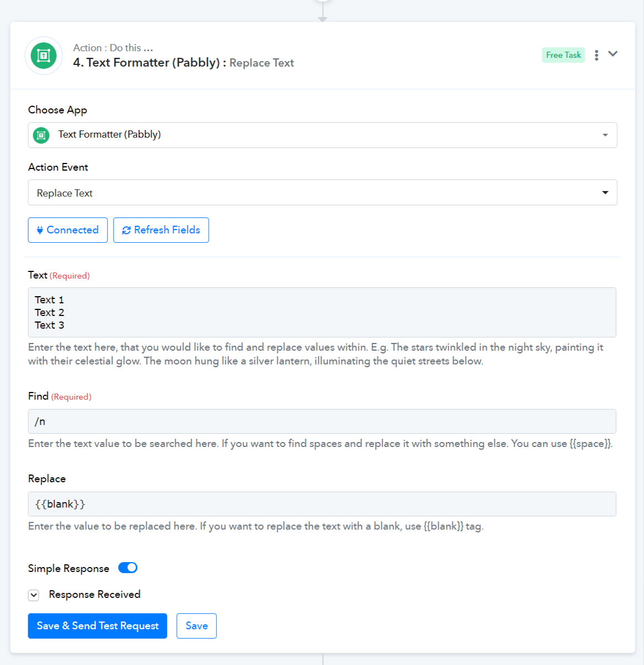This screenshot has width=644, height=665.
Task: Click the Text Formatter app icon in header
Action: [x=43, y=56]
